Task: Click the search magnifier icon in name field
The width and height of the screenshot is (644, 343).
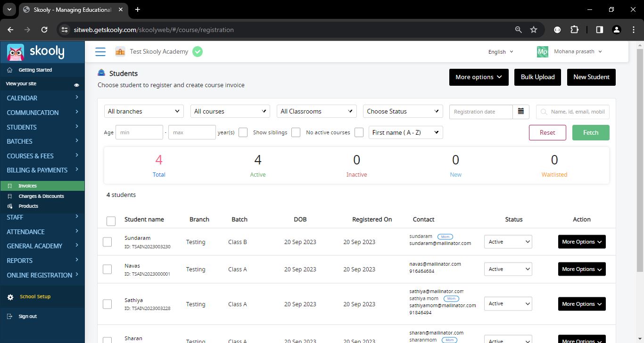Action: pos(544,112)
